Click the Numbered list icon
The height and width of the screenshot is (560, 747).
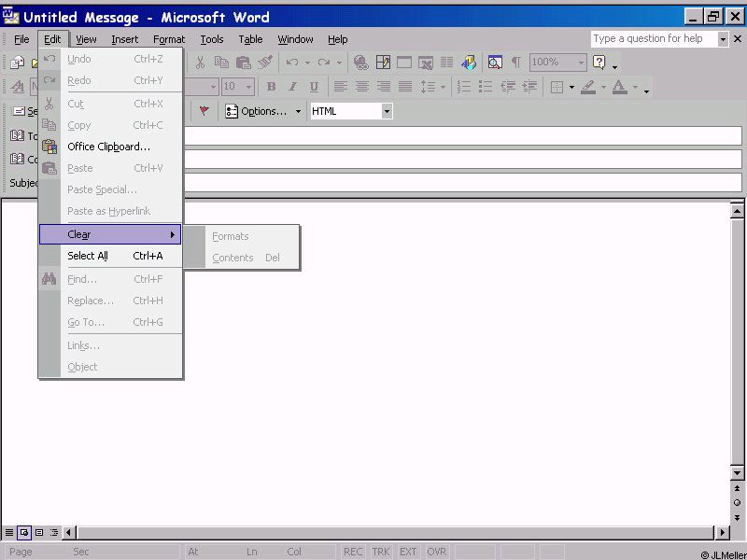[x=463, y=87]
